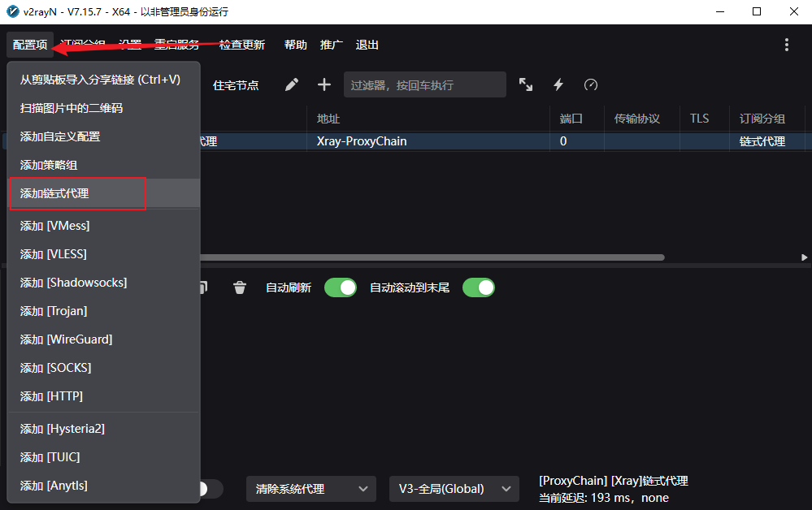Toggle the 自动刷新 switch
Image resolution: width=812 pixels, height=510 pixels.
(341, 287)
